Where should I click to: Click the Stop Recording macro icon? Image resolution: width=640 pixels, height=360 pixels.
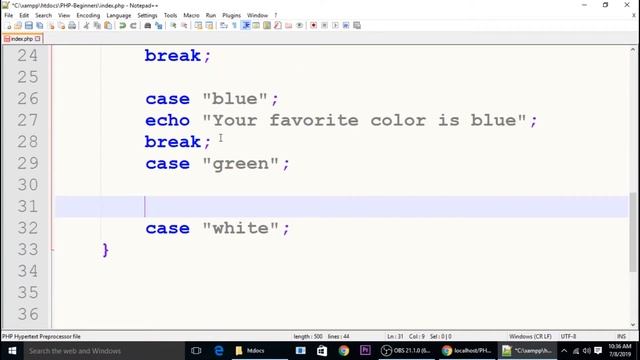pyautogui.click(x=324, y=26)
